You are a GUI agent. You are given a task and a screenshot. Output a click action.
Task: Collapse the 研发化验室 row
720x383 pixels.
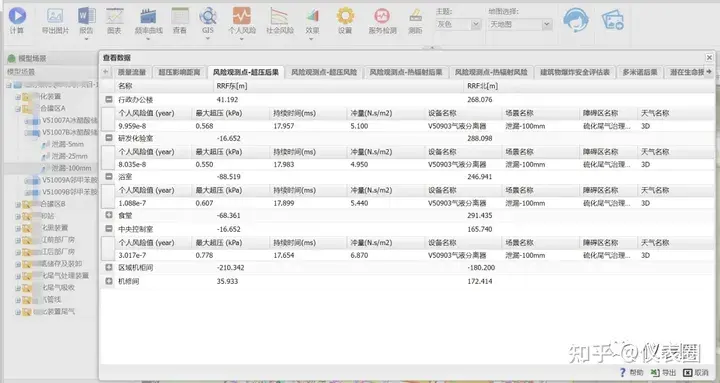click(109, 138)
